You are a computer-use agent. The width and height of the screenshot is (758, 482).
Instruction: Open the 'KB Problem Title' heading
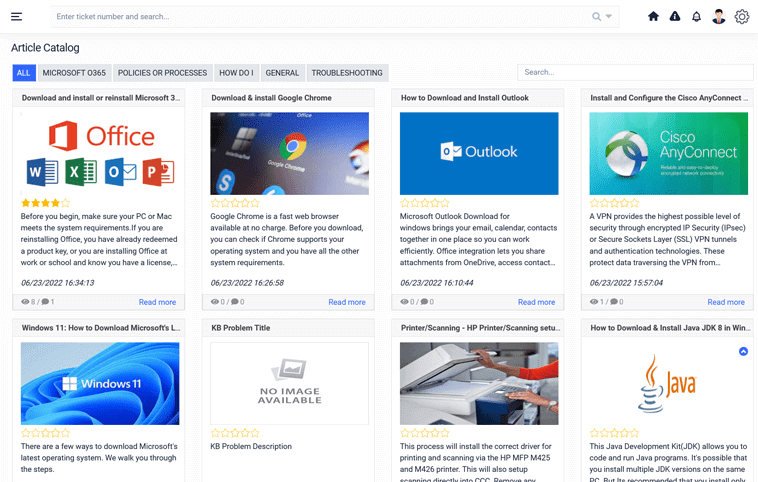pyautogui.click(x=241, y=328)
